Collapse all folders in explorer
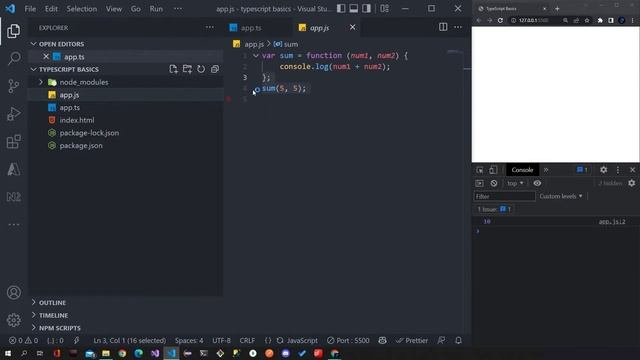640x360 pixels. [x=215, y=69]
